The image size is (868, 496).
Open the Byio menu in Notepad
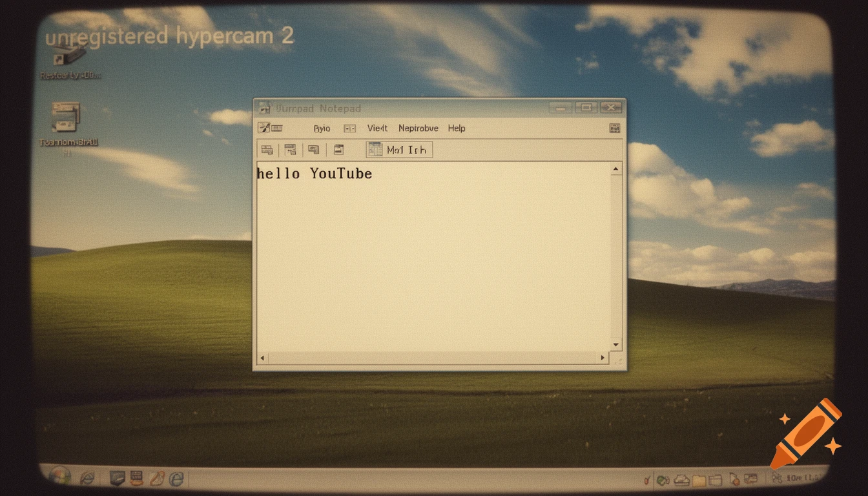[322, 129]
